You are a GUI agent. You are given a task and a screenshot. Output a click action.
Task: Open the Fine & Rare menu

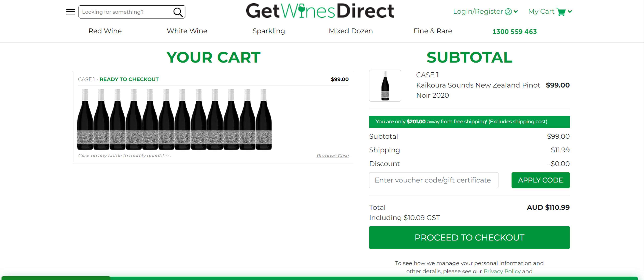[x=433, y=31]
